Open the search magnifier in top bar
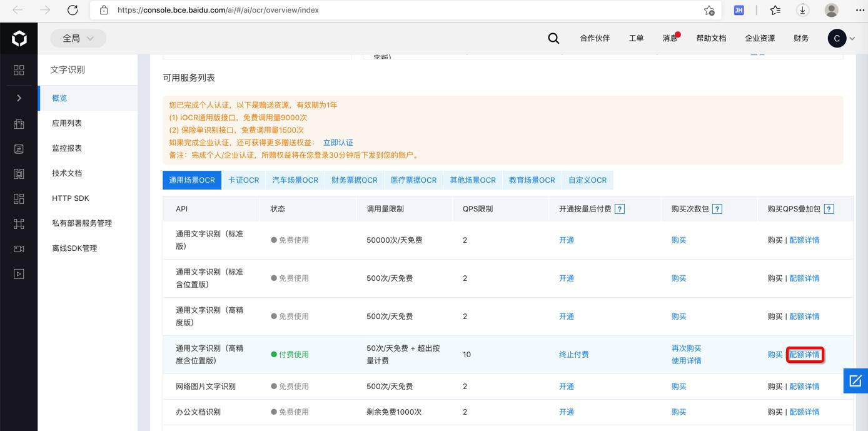868x431 pixels. tap(553, 38)
